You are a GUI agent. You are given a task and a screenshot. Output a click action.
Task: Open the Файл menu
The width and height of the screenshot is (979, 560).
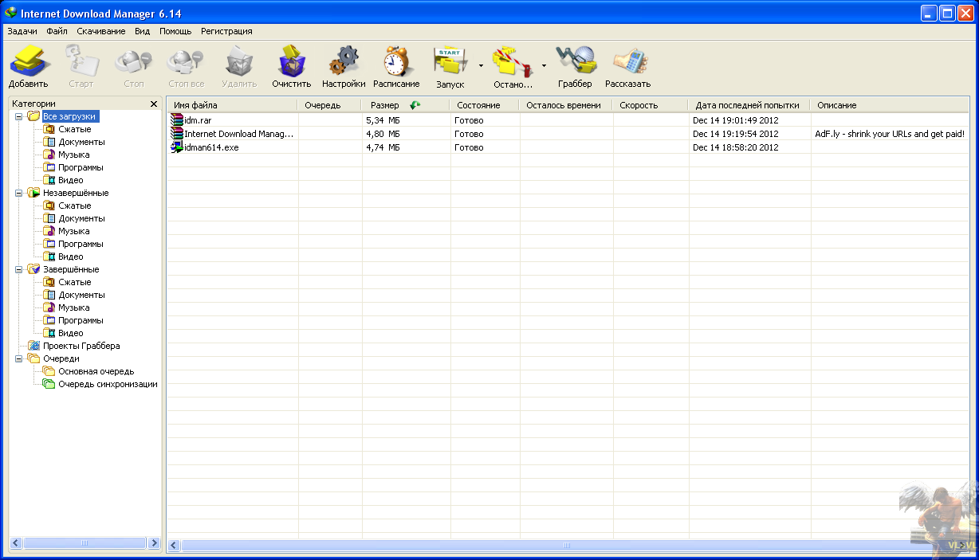(57, 31)
